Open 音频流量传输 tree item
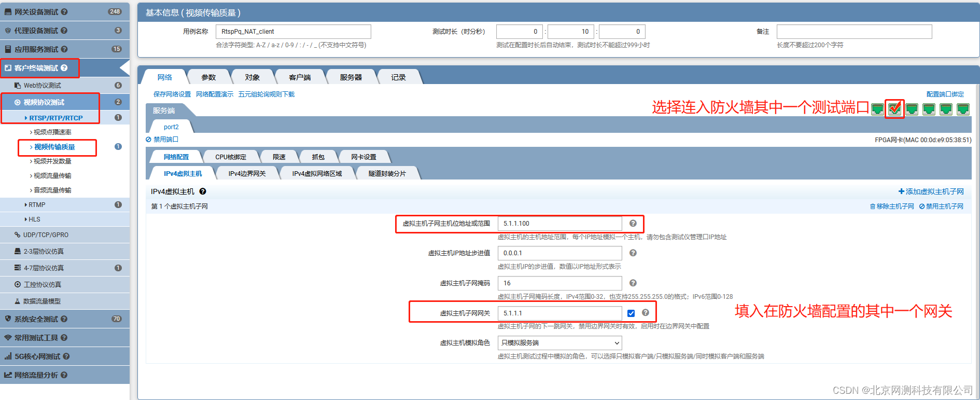Screen dimensions: 980x400 [52, 190]
